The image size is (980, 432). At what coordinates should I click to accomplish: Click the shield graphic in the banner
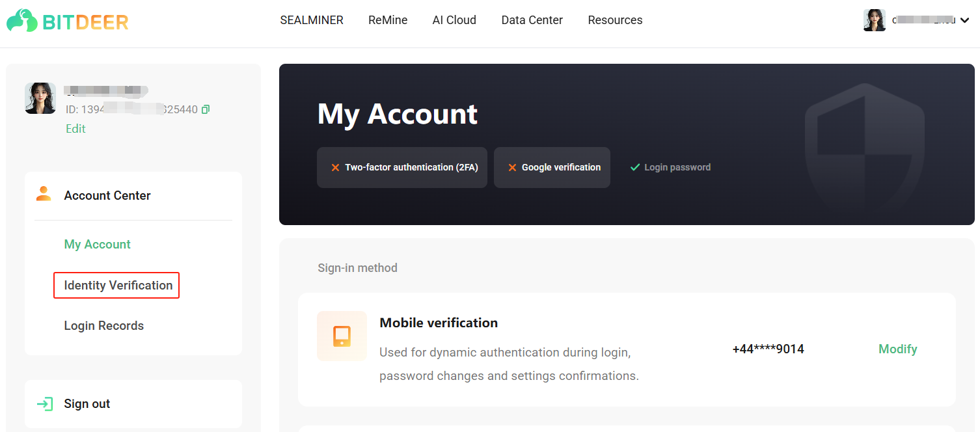click(x=865, y=146)
